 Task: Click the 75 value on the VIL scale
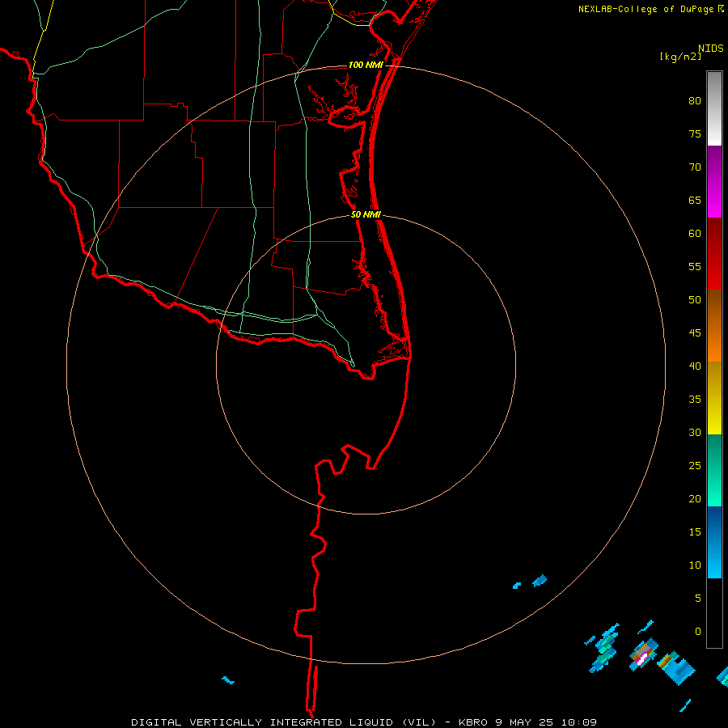click(695, 133)
